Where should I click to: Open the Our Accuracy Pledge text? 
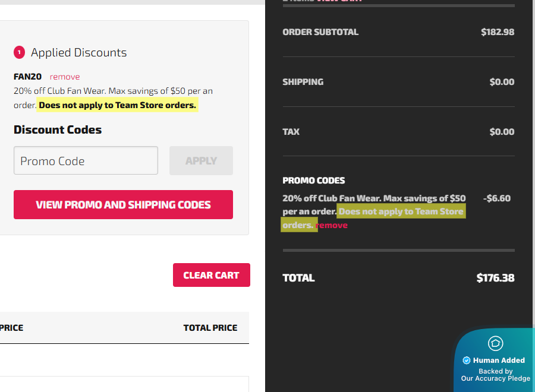click(495, 378)
